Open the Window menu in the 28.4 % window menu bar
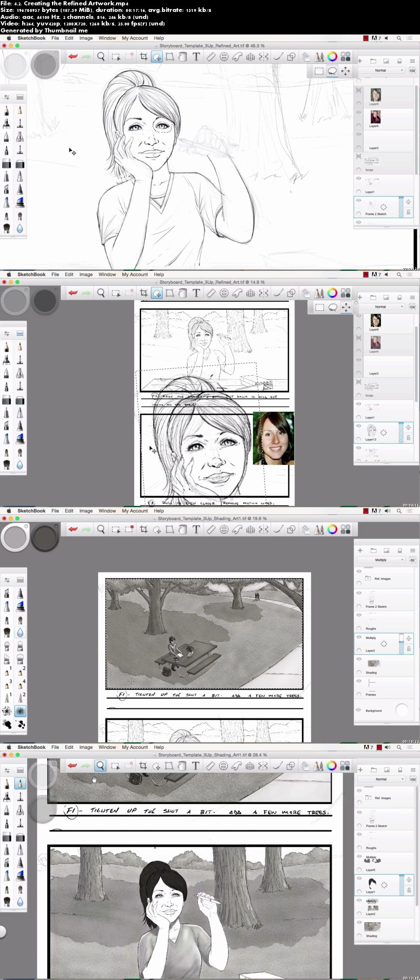Image resolution: width=420 pixels, height=980 pixels. tap(107, 747)
